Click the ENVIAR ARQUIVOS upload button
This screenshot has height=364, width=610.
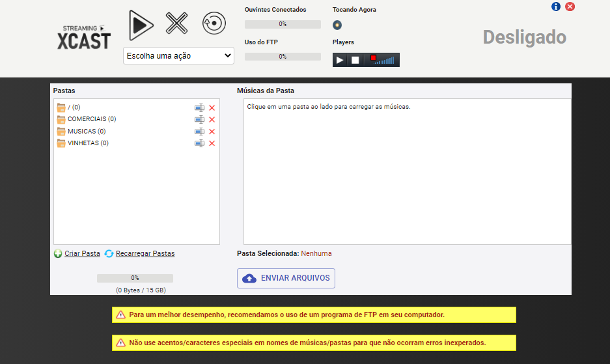point(286,278)
